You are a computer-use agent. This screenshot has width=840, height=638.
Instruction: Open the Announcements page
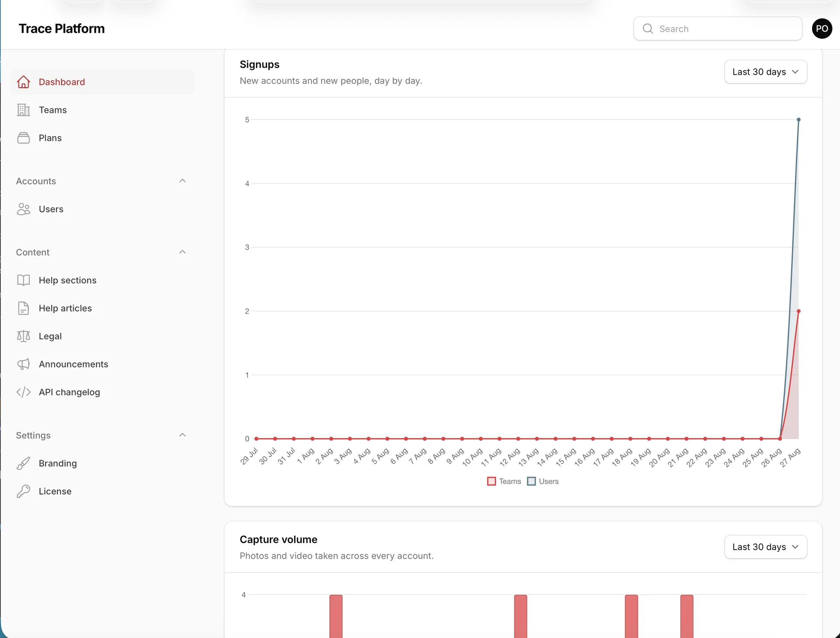tap(102, 364)
